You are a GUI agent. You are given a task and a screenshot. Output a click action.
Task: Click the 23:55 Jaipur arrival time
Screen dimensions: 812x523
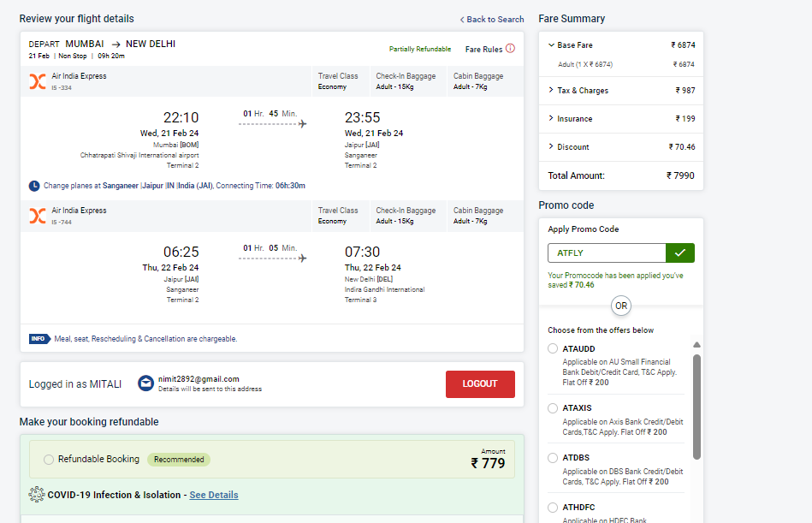[x=363, y=117]
